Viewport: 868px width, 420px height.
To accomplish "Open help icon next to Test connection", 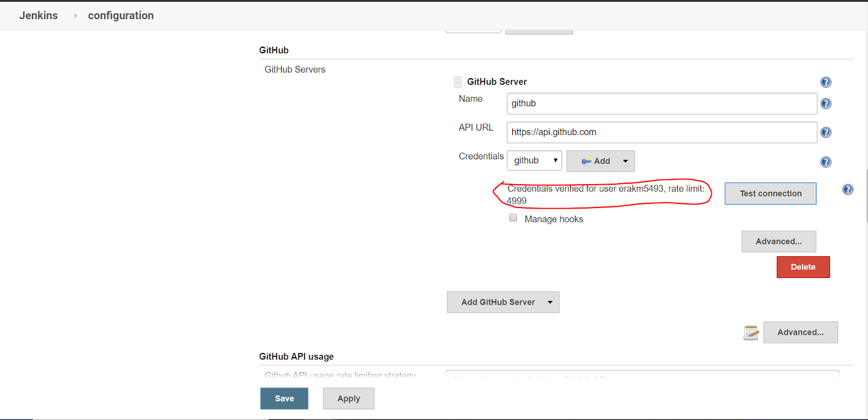I will click(x=847, y=190).
